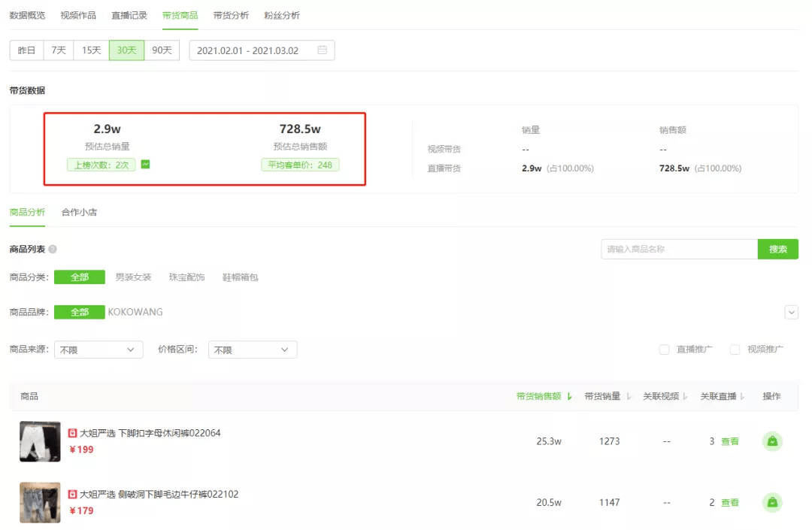
Task: Switch to the 带货分析 tab
Action: [x=231, y=16]
